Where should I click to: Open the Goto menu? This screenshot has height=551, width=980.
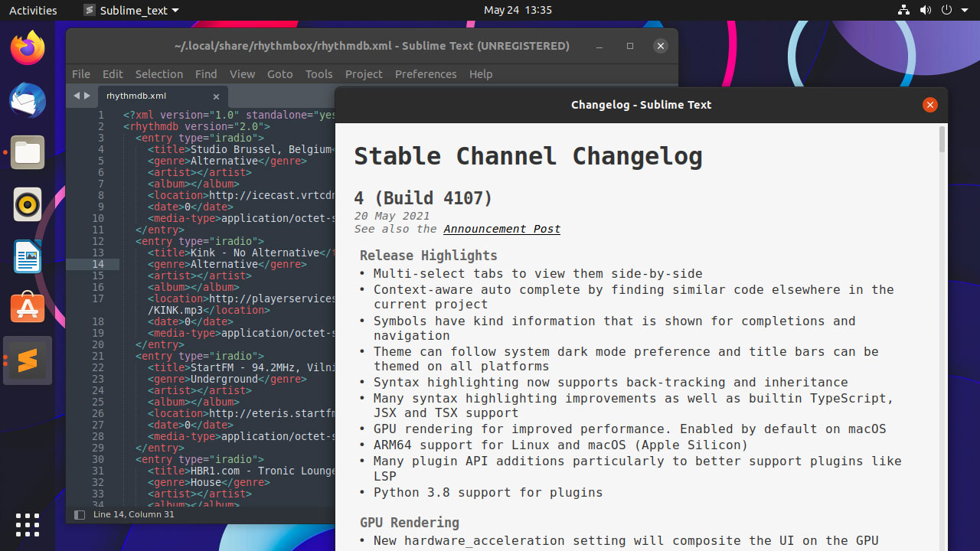tap(280, 74)
